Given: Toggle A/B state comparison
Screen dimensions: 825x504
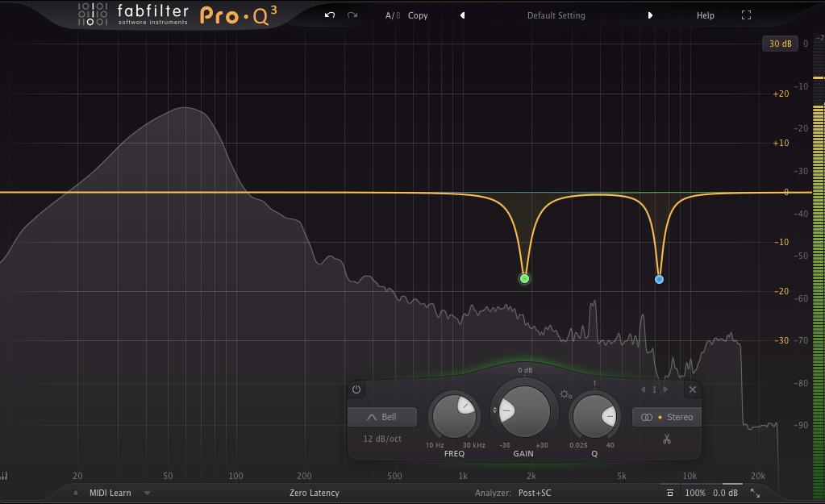Looking at the screenshot, I should tap(393, 15).
